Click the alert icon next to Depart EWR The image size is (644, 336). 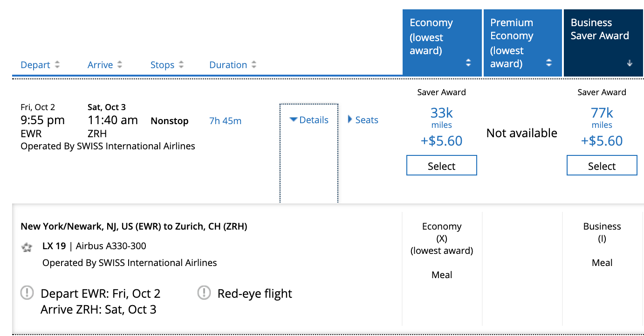pos(27,293)
